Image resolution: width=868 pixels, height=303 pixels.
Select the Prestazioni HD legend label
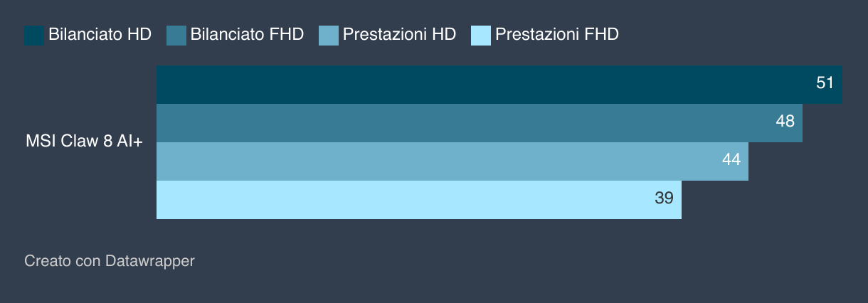[x=399, y=35]
